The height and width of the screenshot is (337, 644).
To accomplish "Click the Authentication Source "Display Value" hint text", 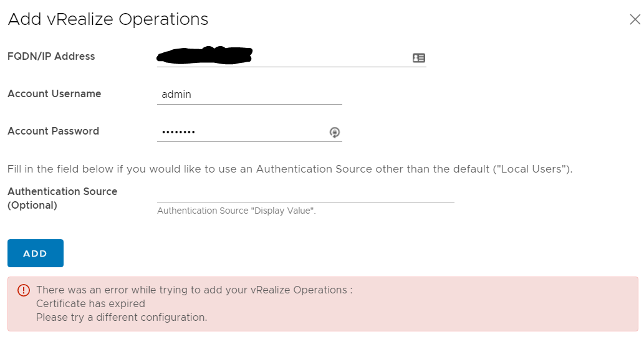I will coord(236,211).
